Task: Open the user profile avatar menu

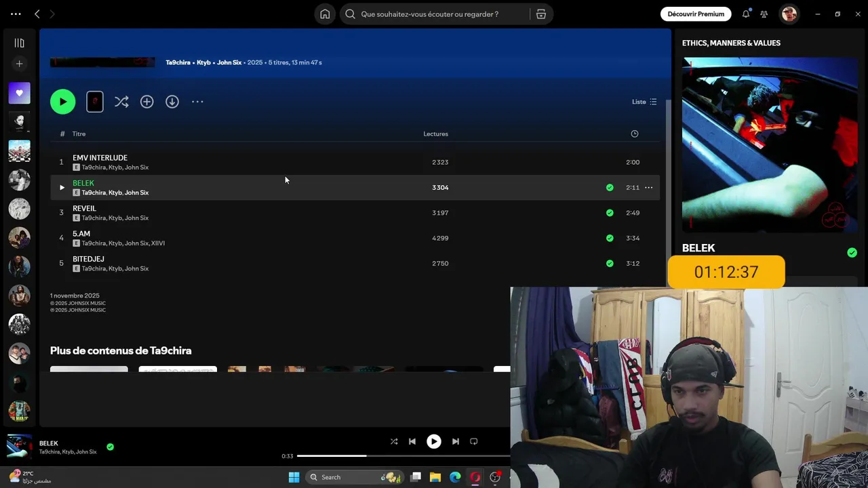Action: tap(789, 14)
